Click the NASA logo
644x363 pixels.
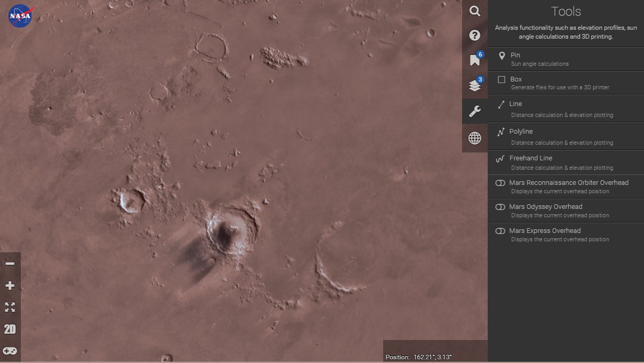pyautogui.click(x=21, y=16)
